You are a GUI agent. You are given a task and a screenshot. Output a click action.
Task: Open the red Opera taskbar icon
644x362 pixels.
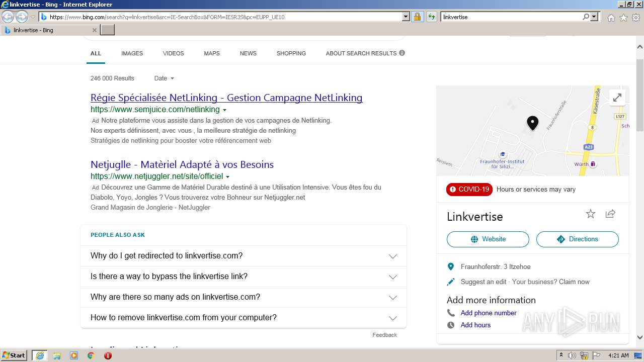click(x=108, y=355)
